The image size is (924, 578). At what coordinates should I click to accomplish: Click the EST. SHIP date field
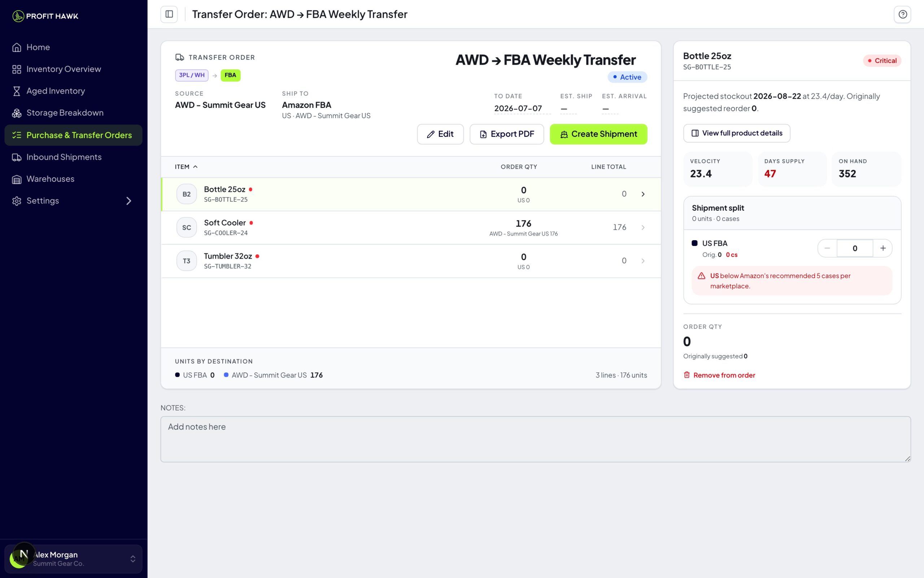[568, 109]
